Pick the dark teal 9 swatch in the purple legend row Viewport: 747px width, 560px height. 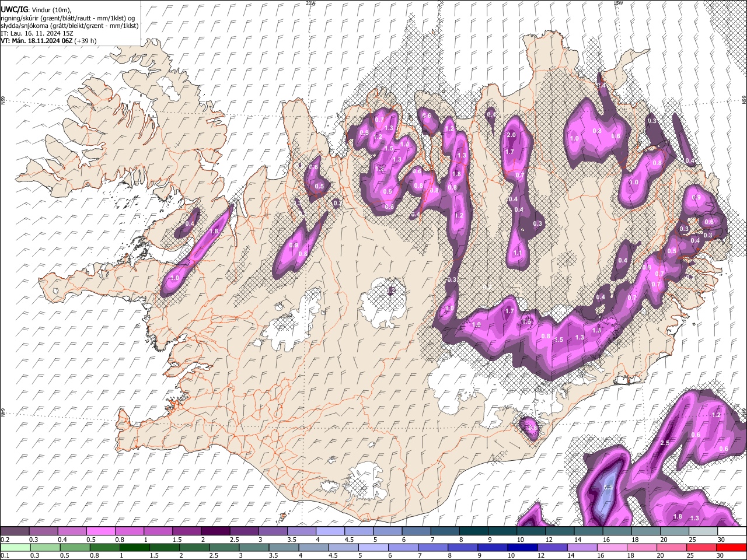point(502,531)
